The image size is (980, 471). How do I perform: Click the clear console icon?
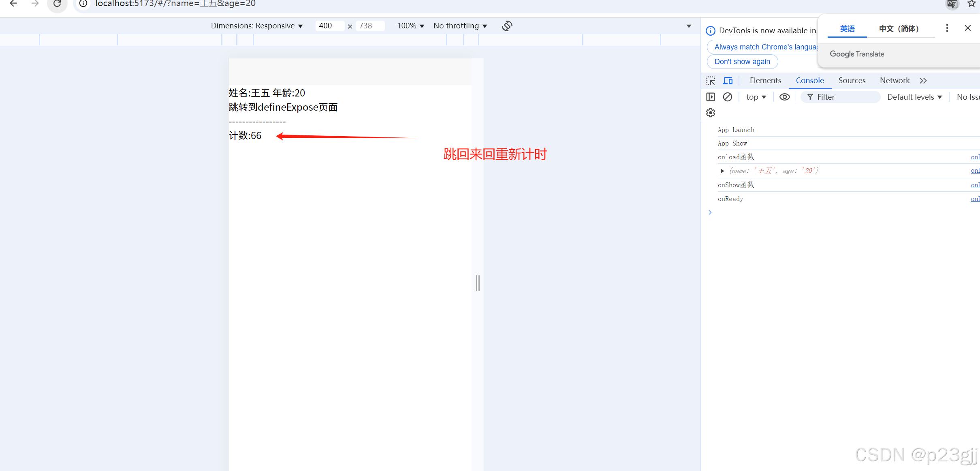[728, 97]
